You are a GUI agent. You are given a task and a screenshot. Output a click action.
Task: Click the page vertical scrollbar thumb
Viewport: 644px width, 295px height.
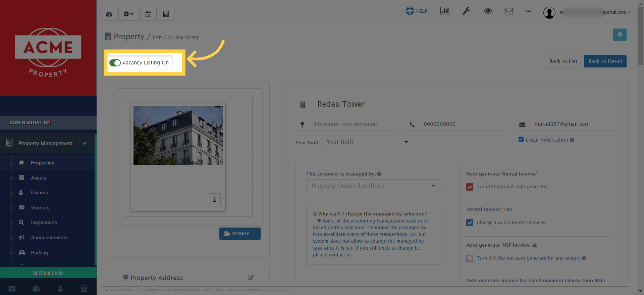click(641, 35)
